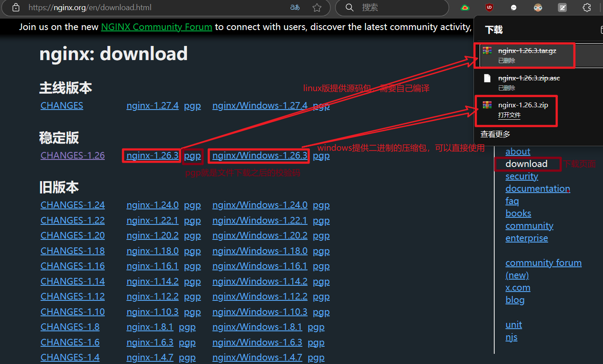Open the unit sidebar link
The image size is (603, 364).
[x=514, y=325]
